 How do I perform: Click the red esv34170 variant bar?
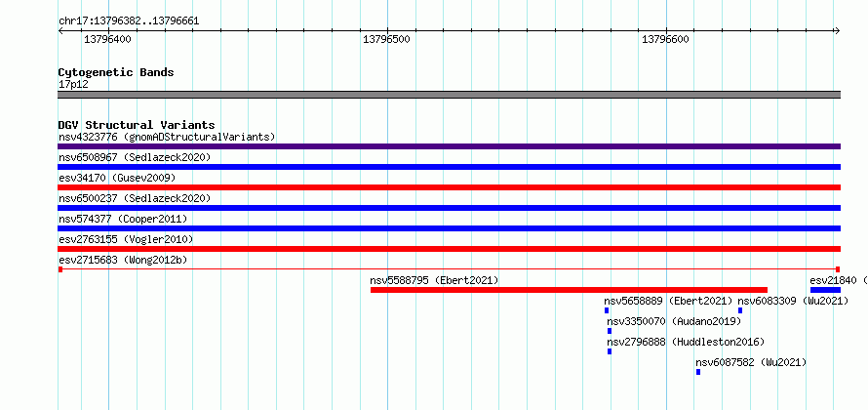[449, 187]
